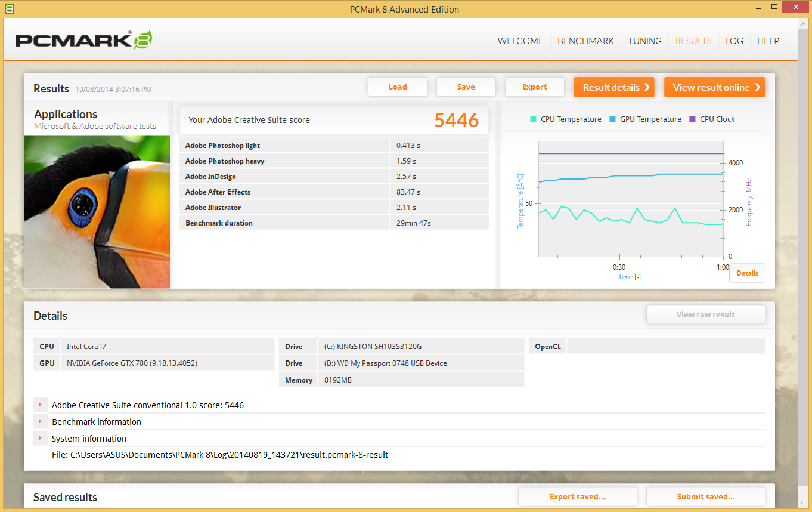Open the TUNING tab
Screen dimensions: 812x512
[644, 41]
